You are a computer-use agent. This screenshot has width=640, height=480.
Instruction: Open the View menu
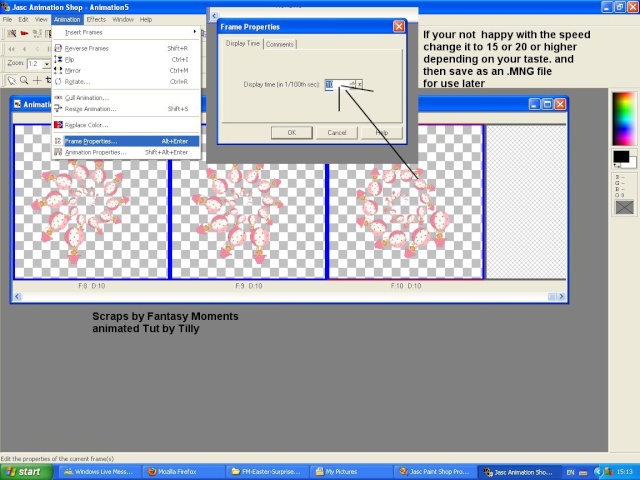click(41, 19)
